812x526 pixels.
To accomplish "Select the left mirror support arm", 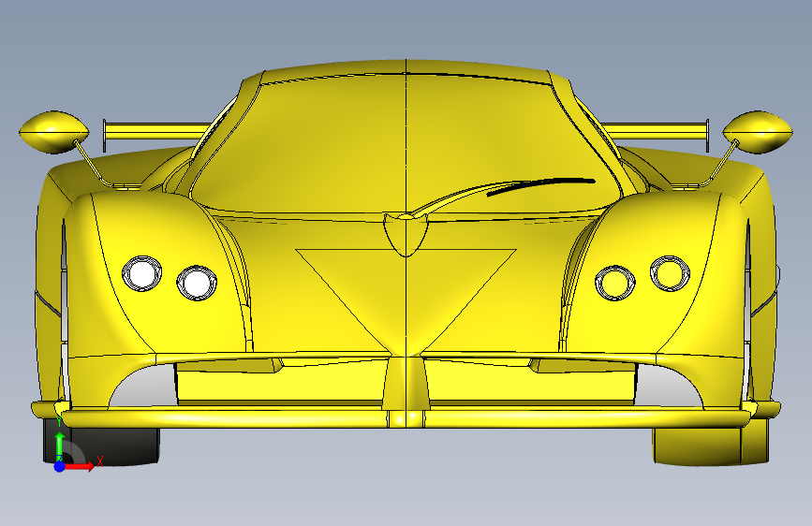I will pos(92,163).
